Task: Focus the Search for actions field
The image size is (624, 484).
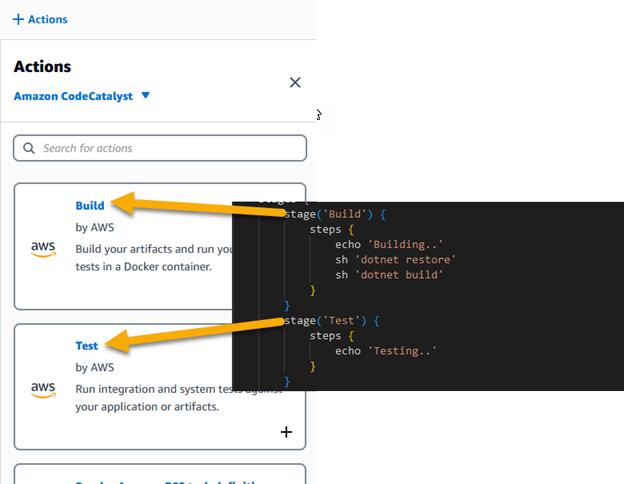Action: pos(160,148)
